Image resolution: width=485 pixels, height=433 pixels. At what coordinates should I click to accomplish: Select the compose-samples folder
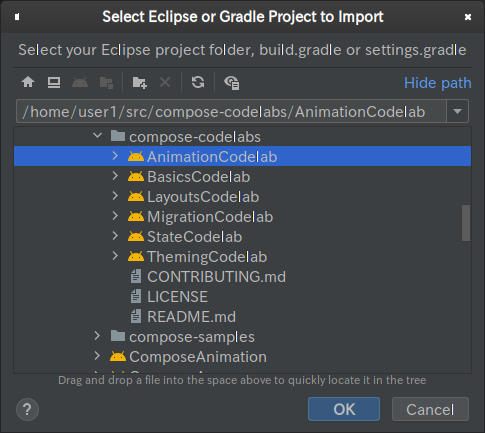click(x=242, y=336)
